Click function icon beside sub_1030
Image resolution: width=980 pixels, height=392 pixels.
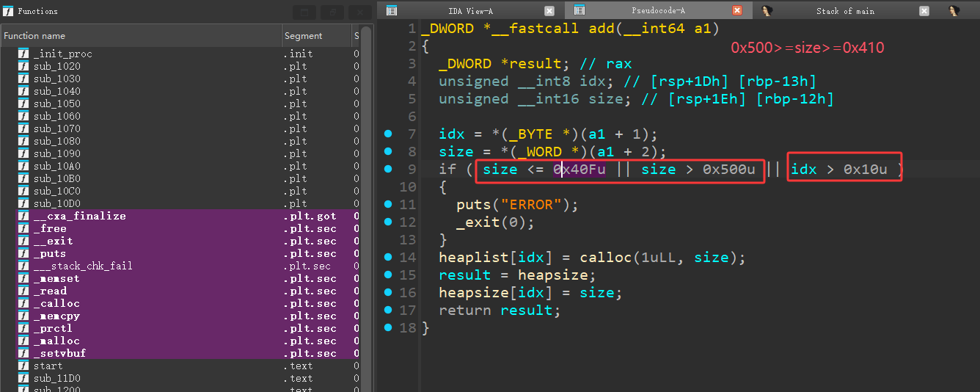tap(23, 79)
